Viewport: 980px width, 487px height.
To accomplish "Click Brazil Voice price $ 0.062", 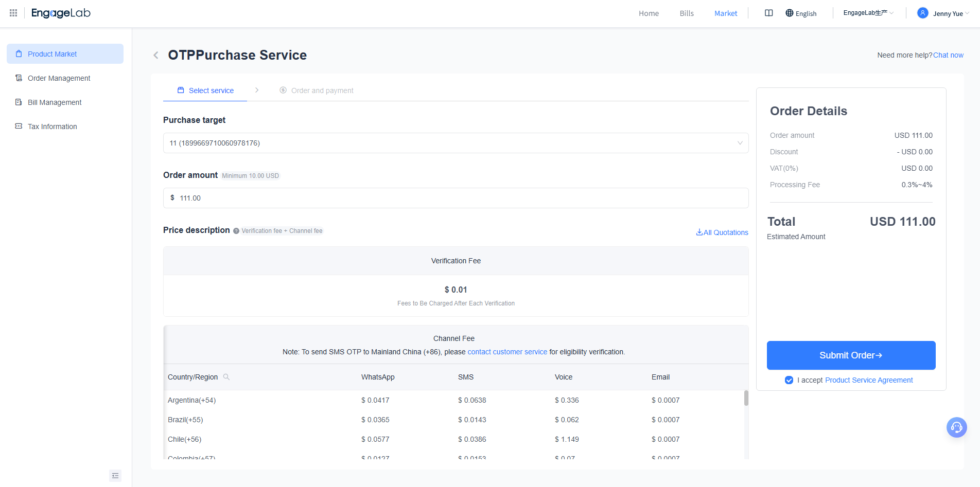I will tap(567, 420).
